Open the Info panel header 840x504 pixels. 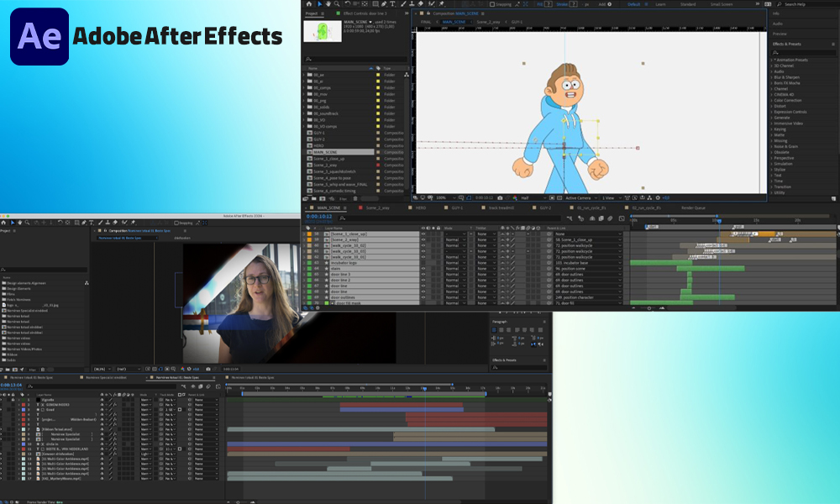pos(776,13)
